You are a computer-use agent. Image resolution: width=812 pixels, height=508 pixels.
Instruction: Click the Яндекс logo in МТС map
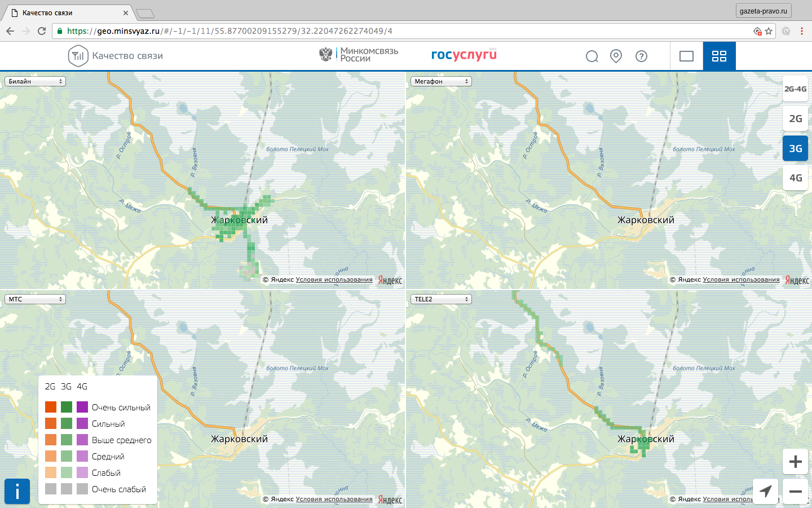390,500
